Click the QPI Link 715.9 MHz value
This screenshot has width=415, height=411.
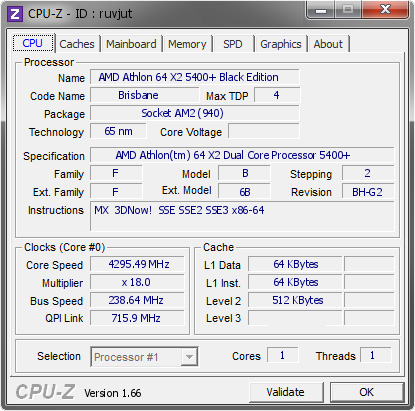click(x=137, y=318)
